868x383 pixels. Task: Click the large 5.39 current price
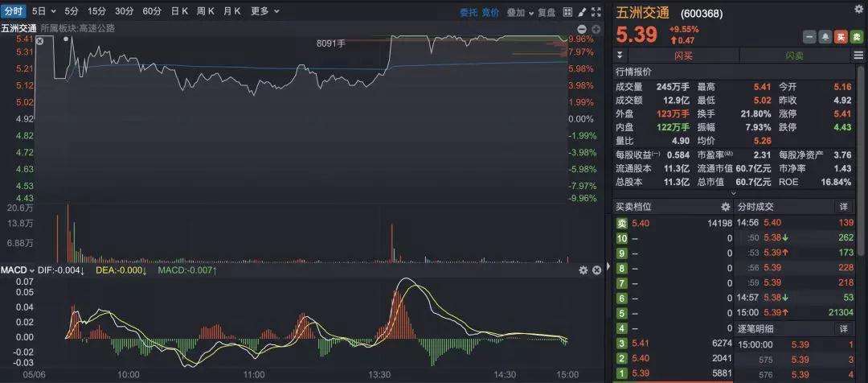(637, 35)
